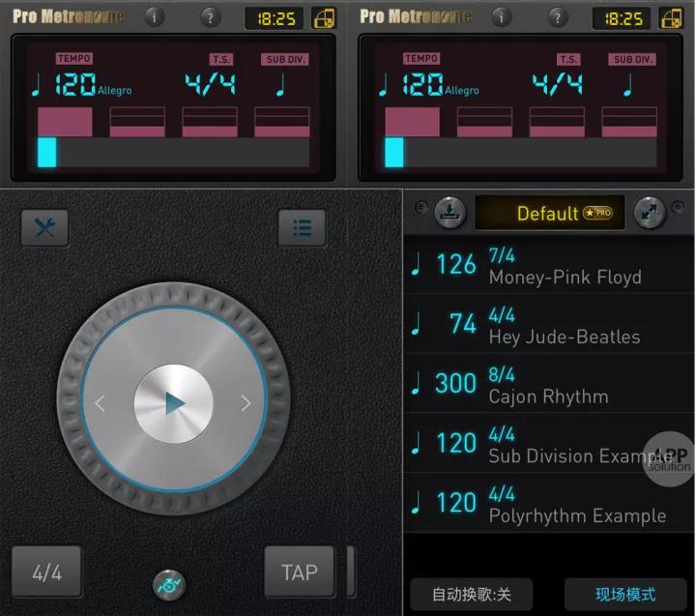
Task: Select Money-Pink Floyd preset
Action: coord(549,265)
